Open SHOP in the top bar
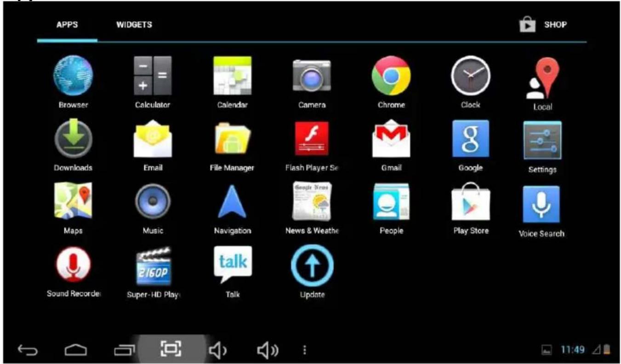 point(543,25)
